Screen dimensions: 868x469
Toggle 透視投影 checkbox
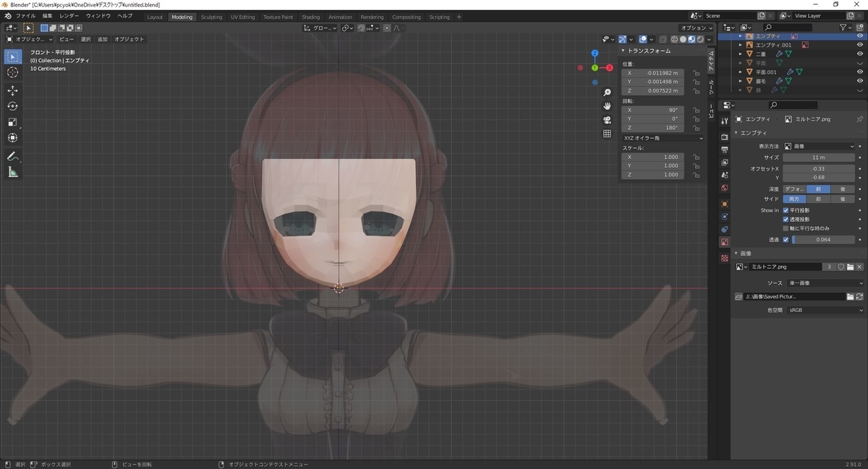point(786,219)
